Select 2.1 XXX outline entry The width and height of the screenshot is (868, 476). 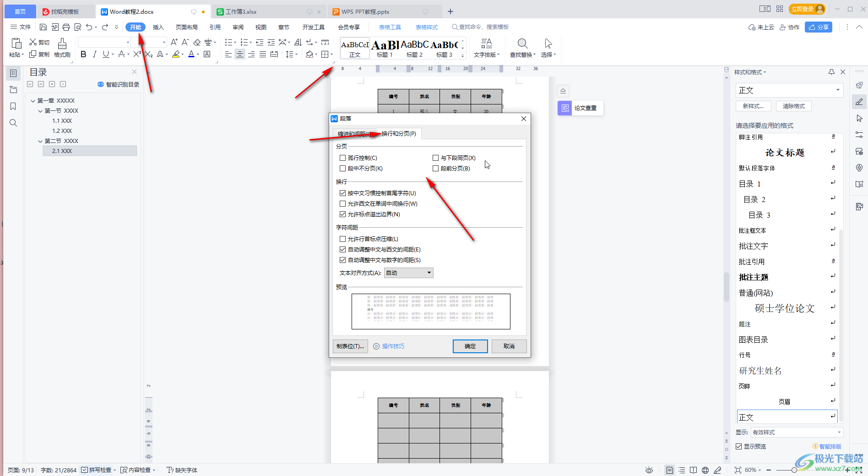tap(90, 151)
